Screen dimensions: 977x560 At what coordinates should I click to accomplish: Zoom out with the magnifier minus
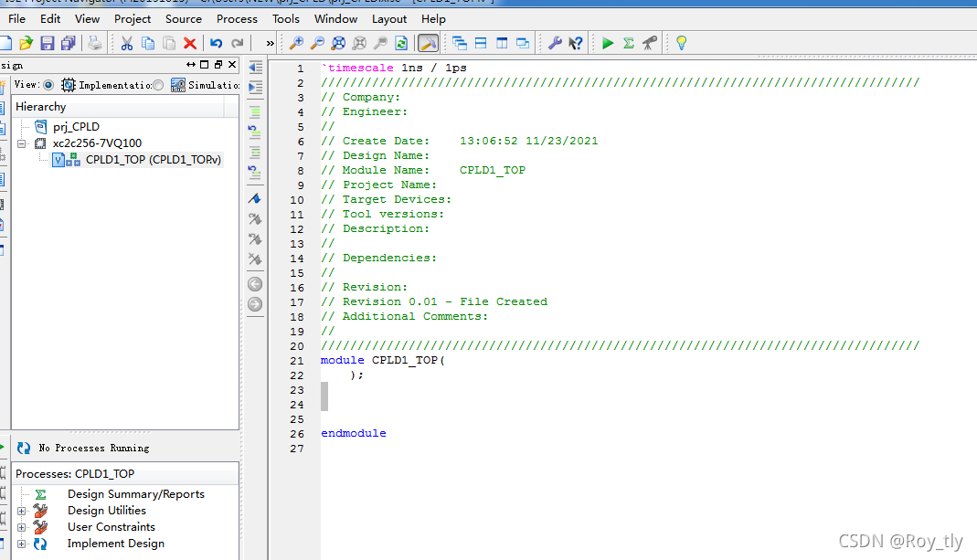click(317, 43)
